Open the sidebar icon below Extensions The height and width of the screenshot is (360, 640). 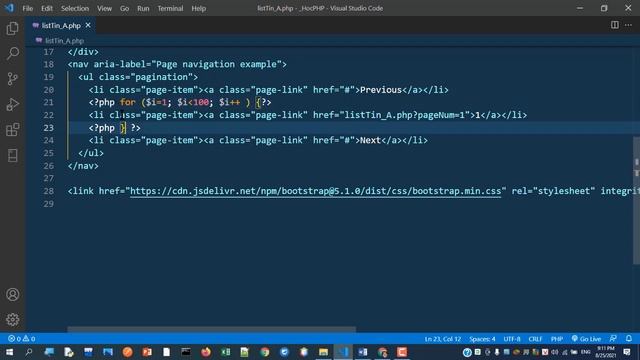(x=13, y=156)
